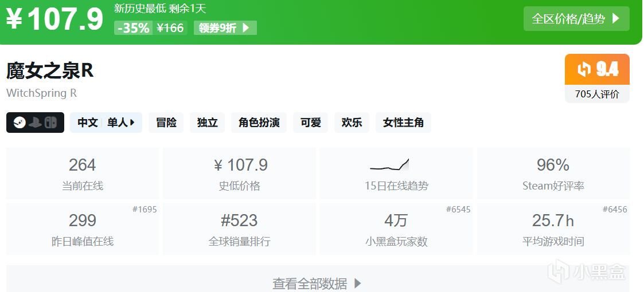
Task: Click the 新历史最低 剩余1天 notice
Action: click(160, 8)
